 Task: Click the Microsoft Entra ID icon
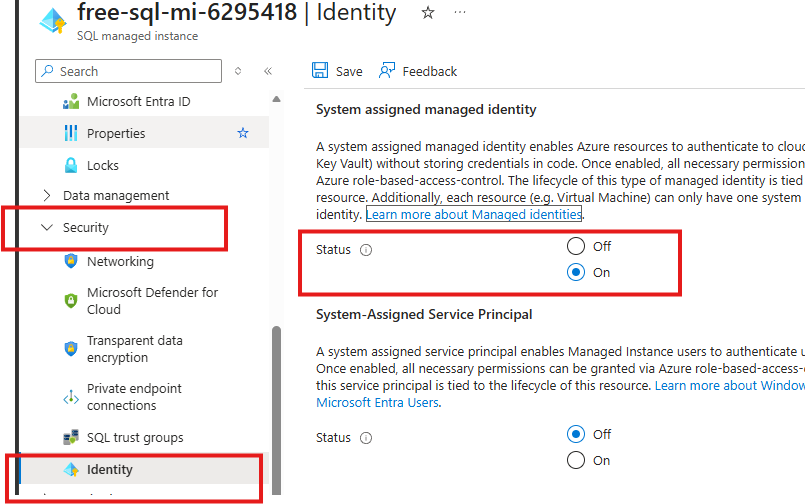[71, 101]
